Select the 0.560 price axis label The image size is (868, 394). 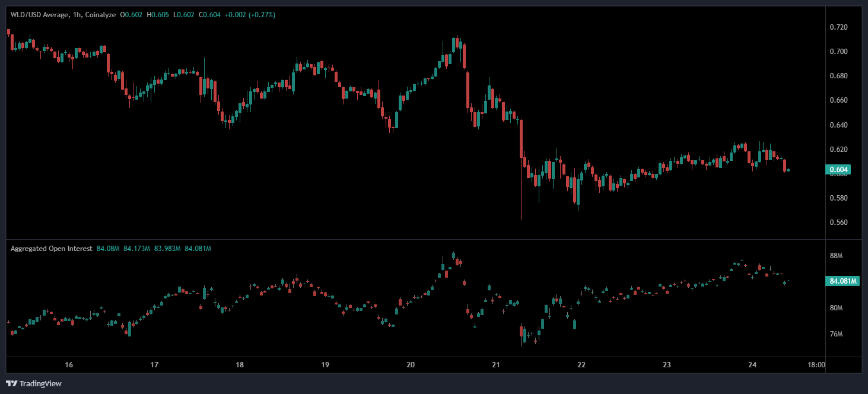(x=838, y=223)
